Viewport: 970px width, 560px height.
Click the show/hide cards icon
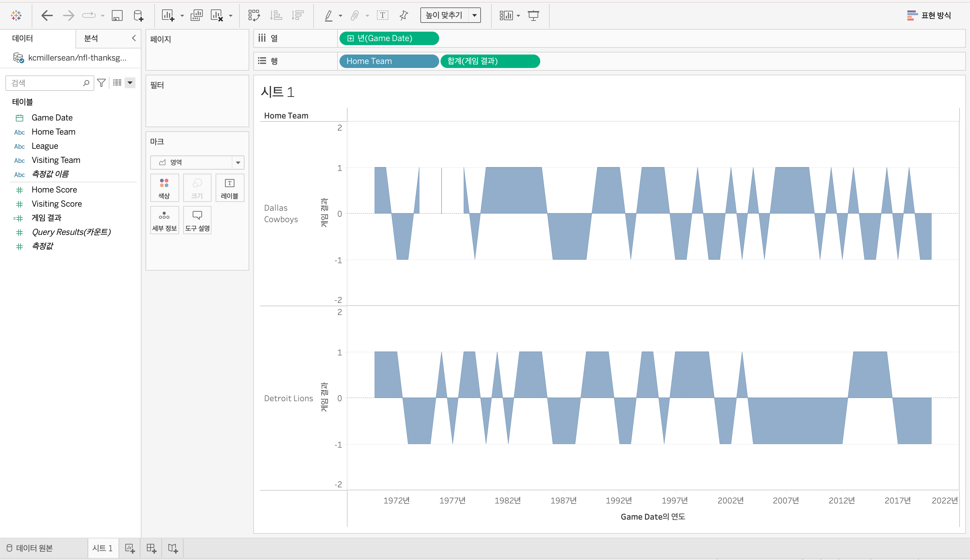506,15
